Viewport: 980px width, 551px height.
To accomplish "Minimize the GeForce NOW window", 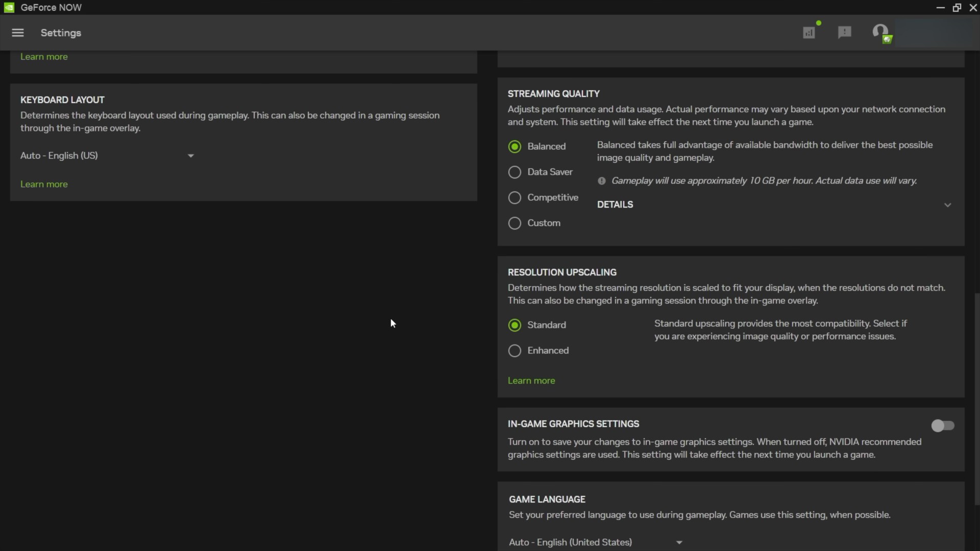I will click(940, 8).
